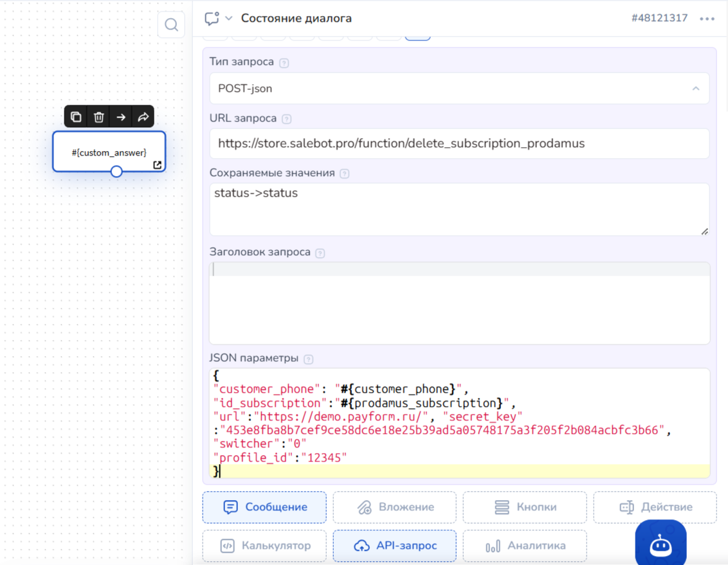Open the three-dots menu next to #48121317

point(707,19)
